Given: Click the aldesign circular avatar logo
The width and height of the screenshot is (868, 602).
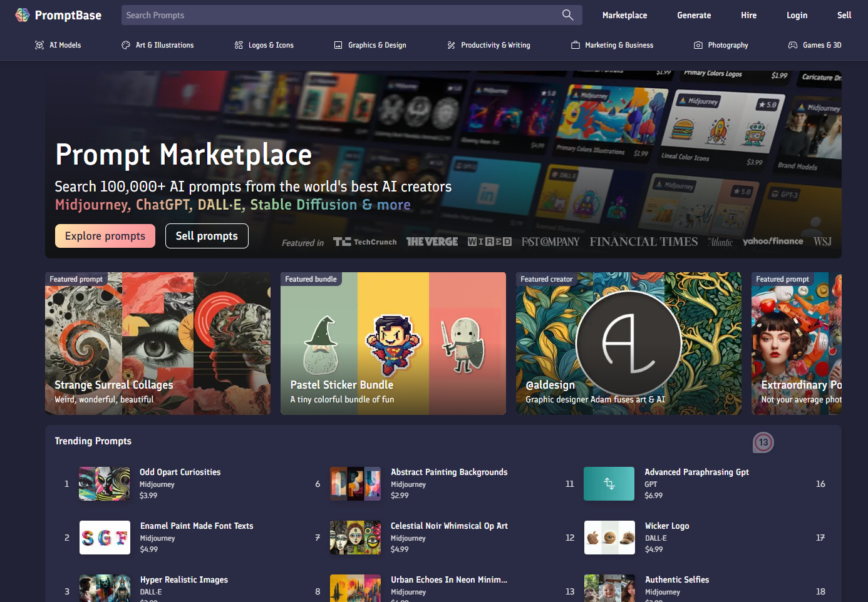Looking at the screenshot, I should (x=629, y=343).
